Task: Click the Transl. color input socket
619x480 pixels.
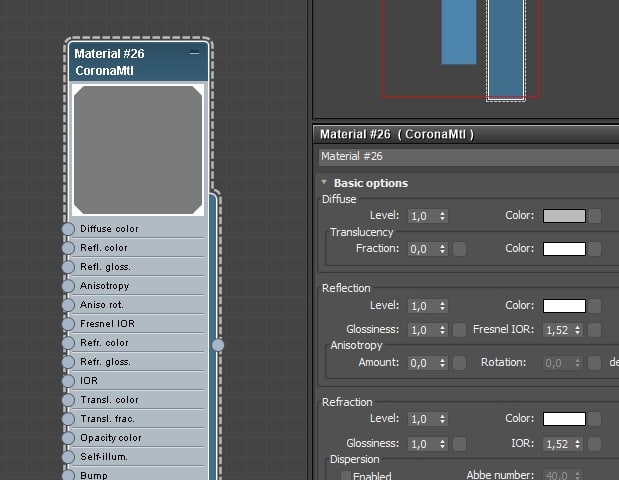Action: [x=68, y=400]
